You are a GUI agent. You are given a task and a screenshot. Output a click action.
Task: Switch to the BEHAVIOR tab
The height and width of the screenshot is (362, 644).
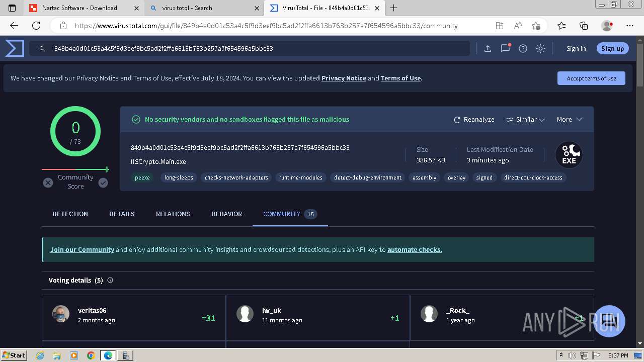(226, 214)
